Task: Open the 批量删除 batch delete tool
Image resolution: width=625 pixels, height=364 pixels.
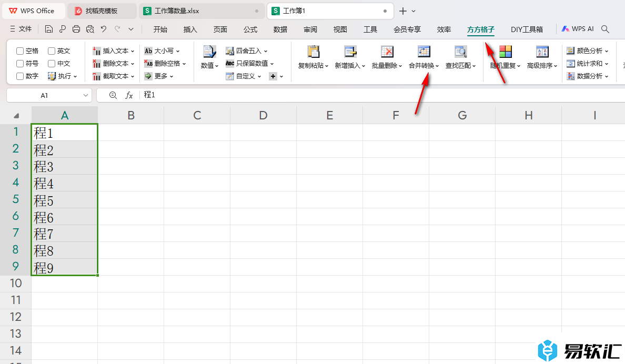Action: [x=387, y=57]
